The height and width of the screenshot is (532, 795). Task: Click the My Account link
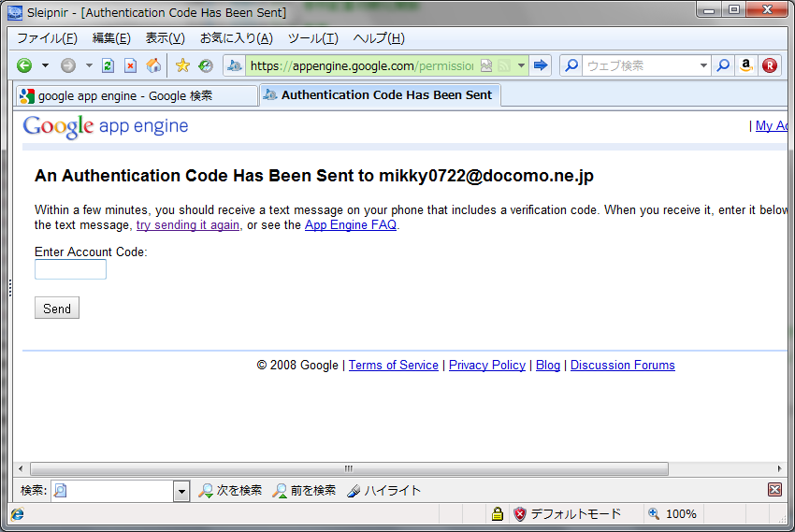(x=772, y=125)
